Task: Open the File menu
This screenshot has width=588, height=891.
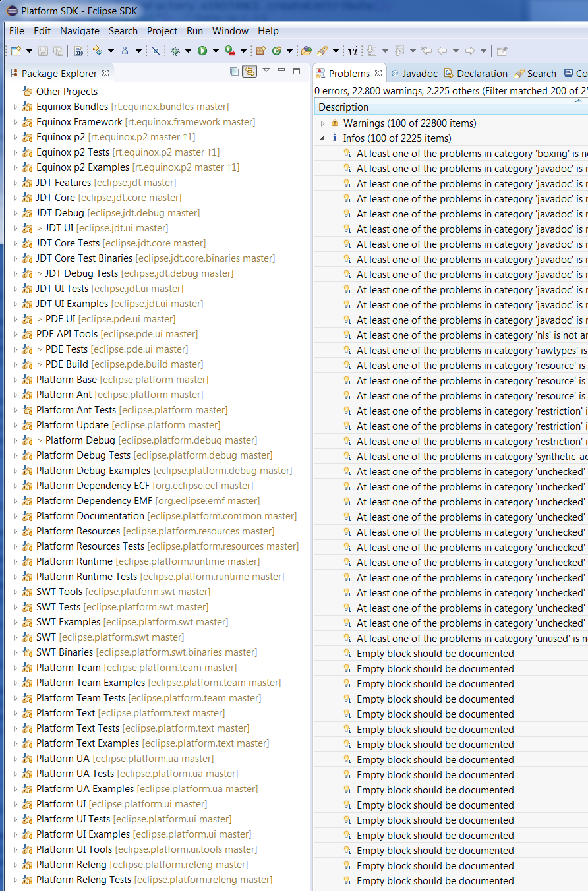Action: (x=16, y=31)
